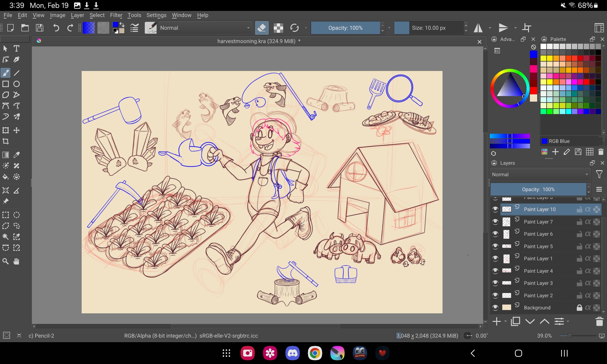Toggle Background layer lock
Image resolution: width=607 pixels, height=364 pixels.
(x=579, y=308)
